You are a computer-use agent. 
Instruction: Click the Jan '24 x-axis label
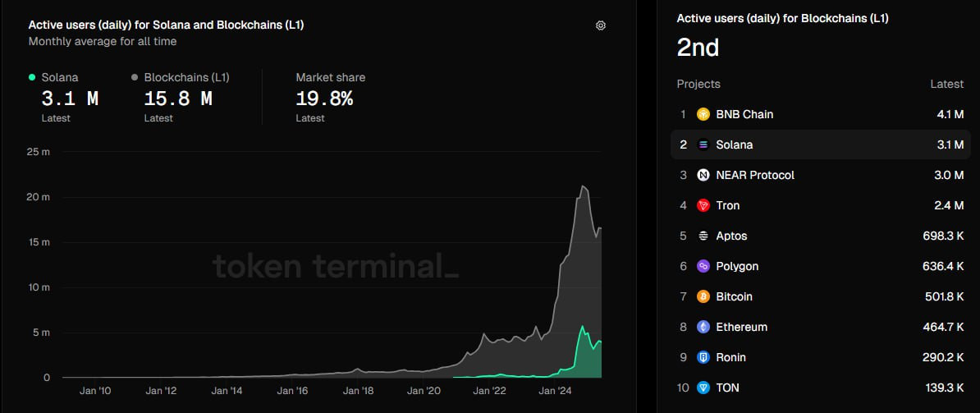(x=556, y=392)
